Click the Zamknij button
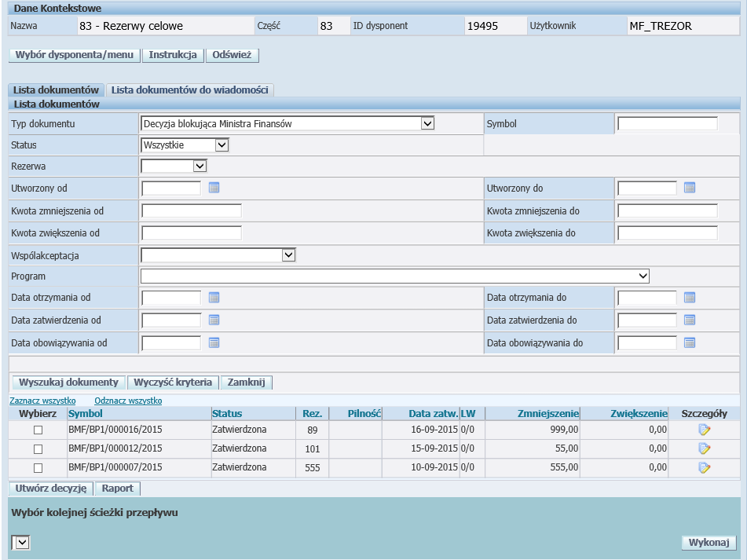This screenshot has width=747, height=560. [247, 382]
